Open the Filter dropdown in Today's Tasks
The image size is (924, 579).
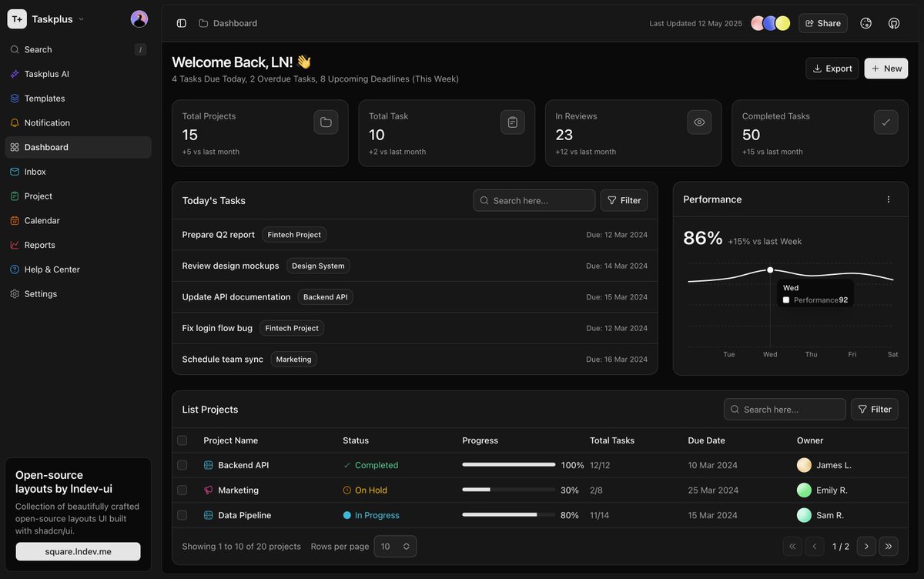point(624,199)
